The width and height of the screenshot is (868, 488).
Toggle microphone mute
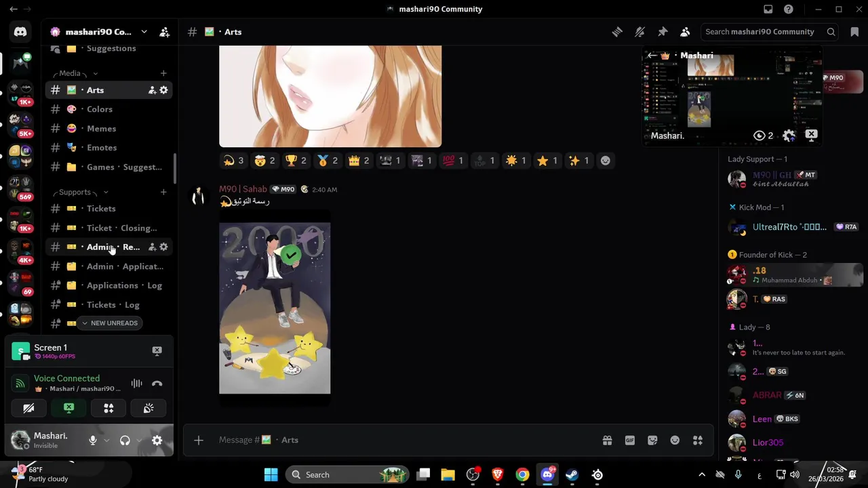click(93, 441)
